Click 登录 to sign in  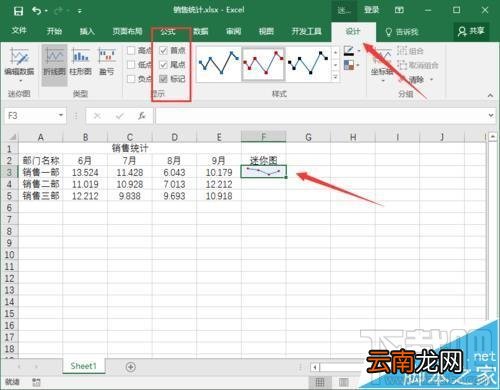click(371, 10)
